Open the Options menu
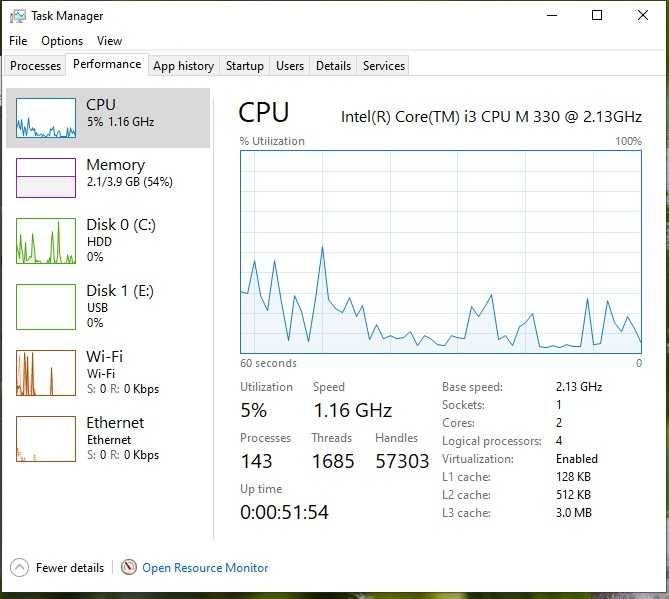 (62, 41)
